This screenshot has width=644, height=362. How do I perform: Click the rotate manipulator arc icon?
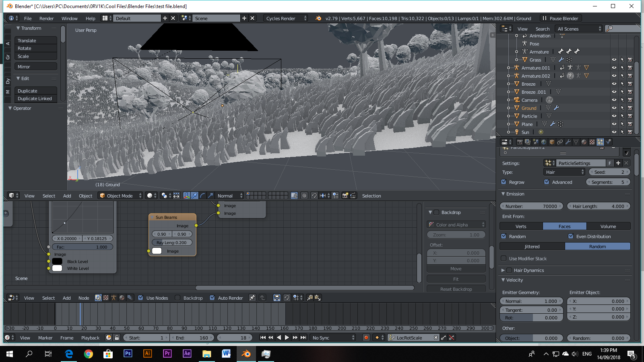coord(203,195)
